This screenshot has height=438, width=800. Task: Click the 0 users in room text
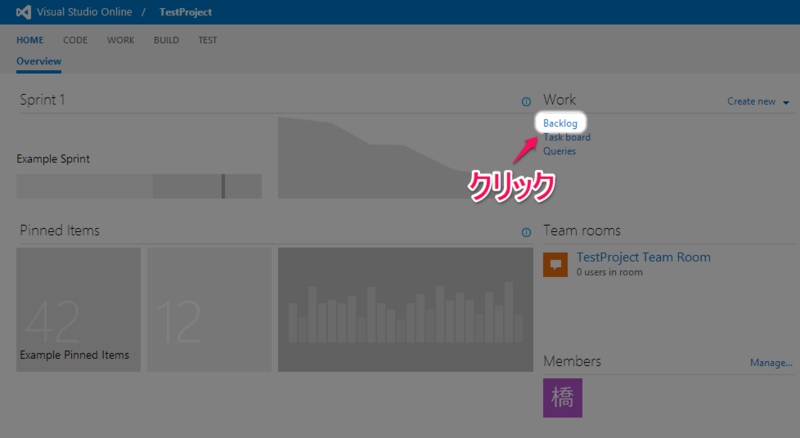point(609,272)
